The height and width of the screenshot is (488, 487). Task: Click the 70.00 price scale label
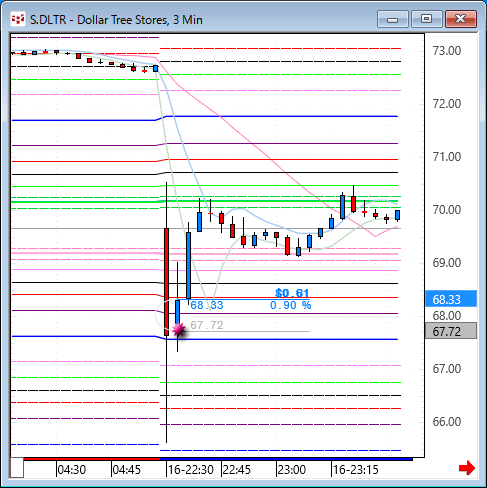447,210
